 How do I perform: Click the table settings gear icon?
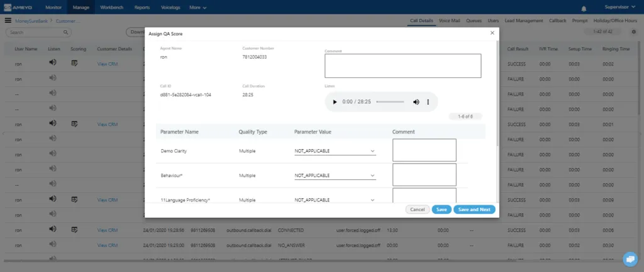[x=633, y=31]
